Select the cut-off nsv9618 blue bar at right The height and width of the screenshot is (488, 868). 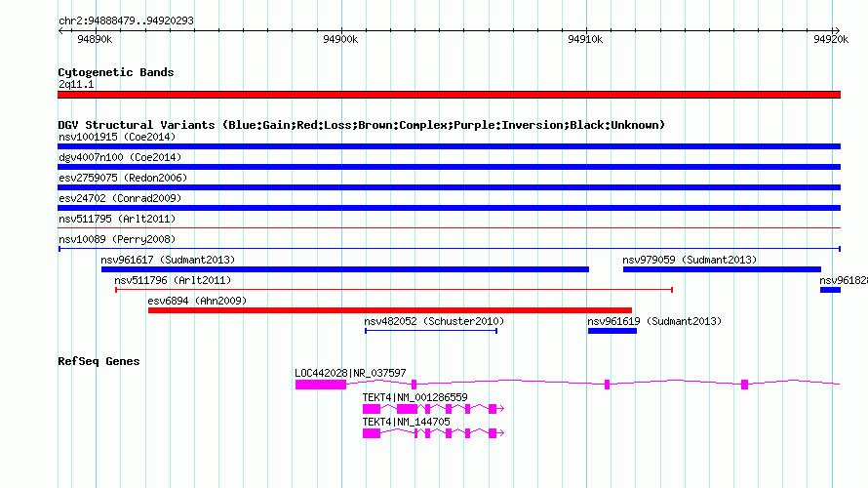click(x=830, y=290)
